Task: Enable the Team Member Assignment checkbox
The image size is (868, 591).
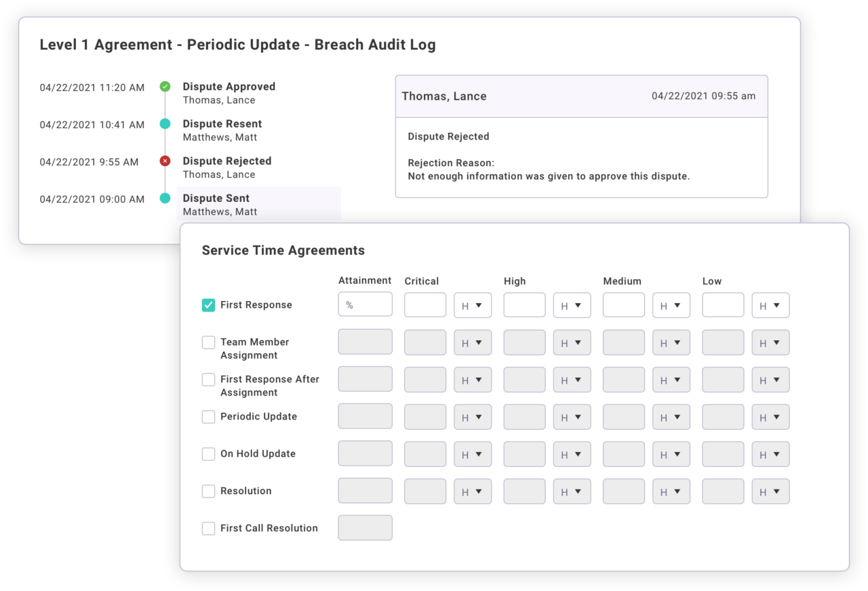Action: 208,342
